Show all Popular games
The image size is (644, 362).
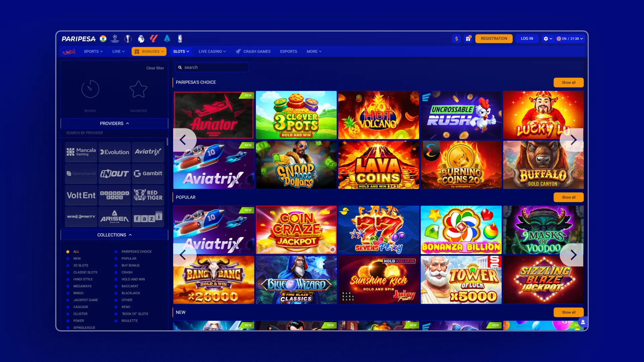(x=569, y=197)
